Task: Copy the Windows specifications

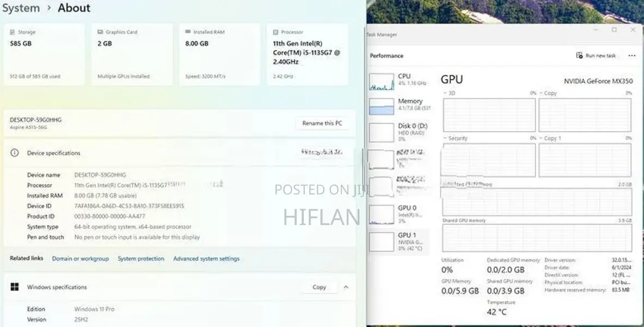Action: pos(319,287)
